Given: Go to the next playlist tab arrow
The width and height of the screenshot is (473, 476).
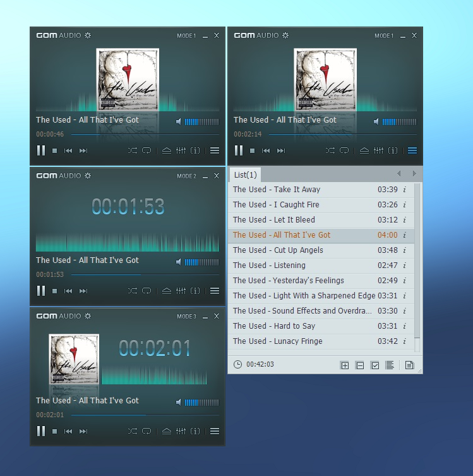Looking at the screenshot, I should [x=414, y=174].
